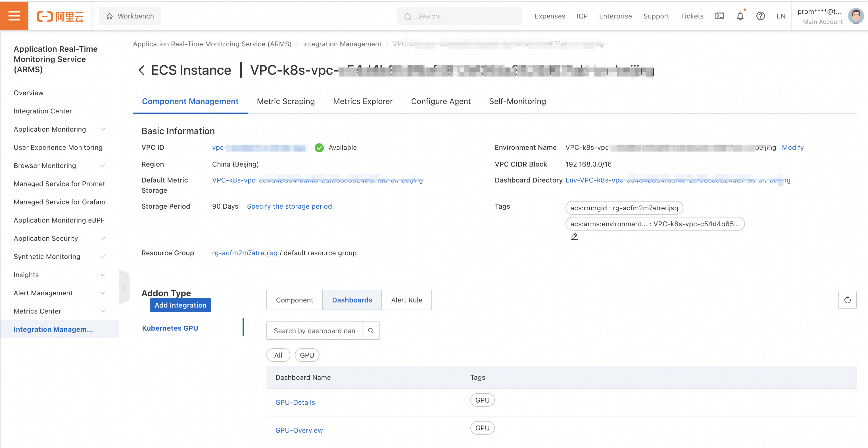This screenshot has height=448, width=868.
Task: Open Managed Service for Grafana
Action: (x=59, y=202)
